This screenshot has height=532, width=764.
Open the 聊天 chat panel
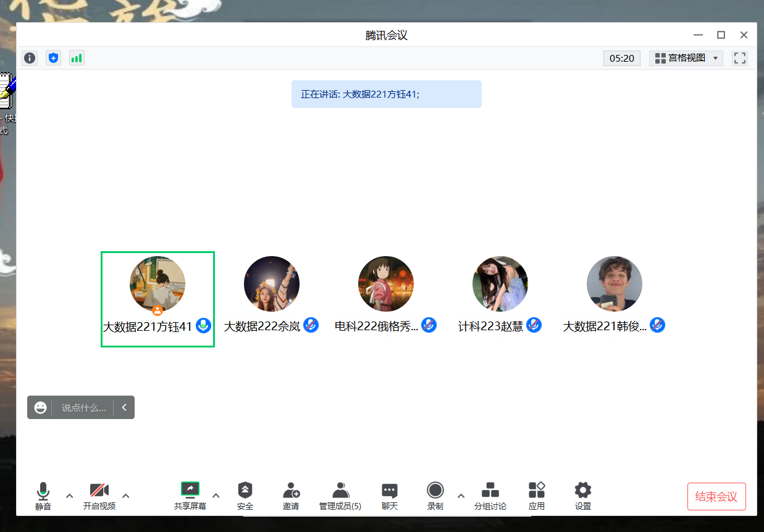tap(389, 495)
